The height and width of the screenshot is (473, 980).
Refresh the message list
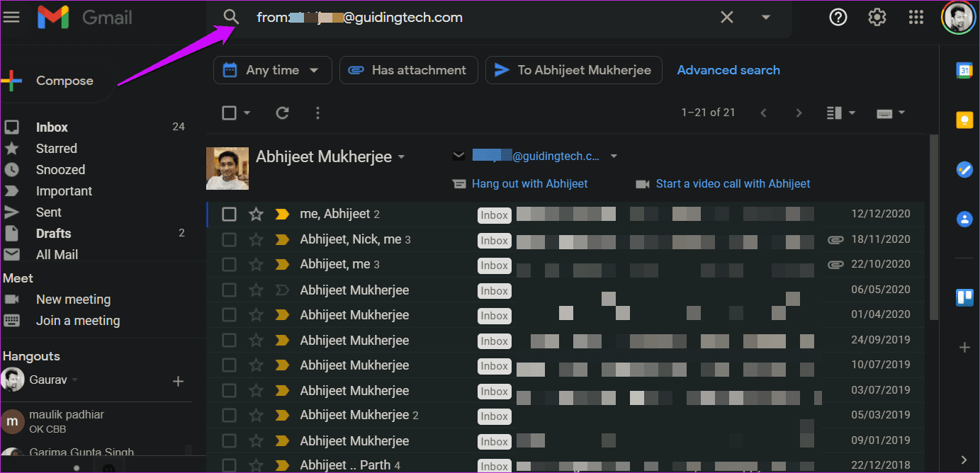(282, 113)
